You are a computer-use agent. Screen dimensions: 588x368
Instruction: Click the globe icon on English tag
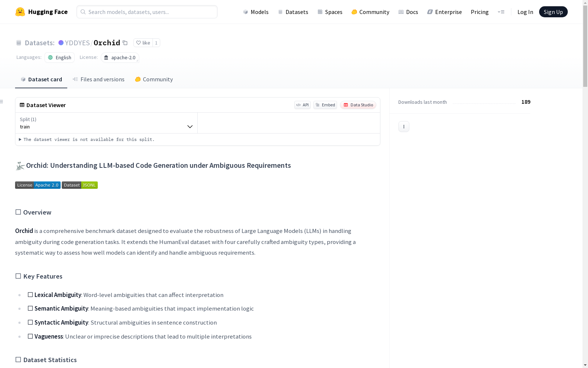(x=50, y=57)
